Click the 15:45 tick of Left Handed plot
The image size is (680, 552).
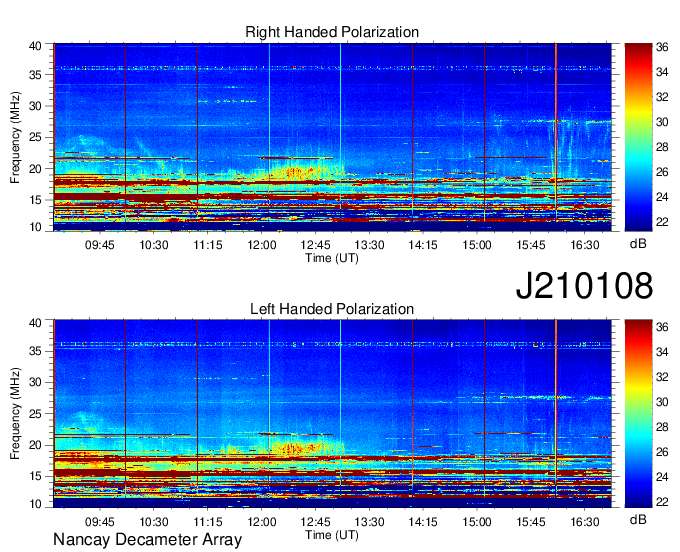tap(531, 521)
